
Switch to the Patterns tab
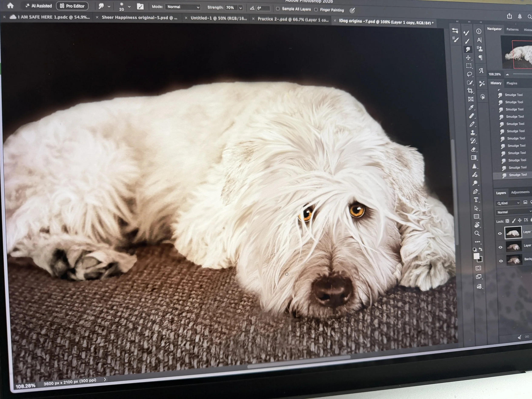(512, 29)
